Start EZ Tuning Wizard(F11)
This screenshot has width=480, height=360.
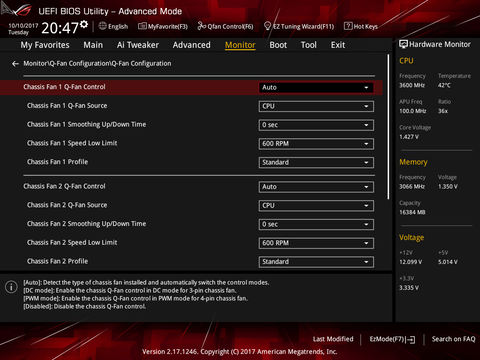[x=299, y=26]
